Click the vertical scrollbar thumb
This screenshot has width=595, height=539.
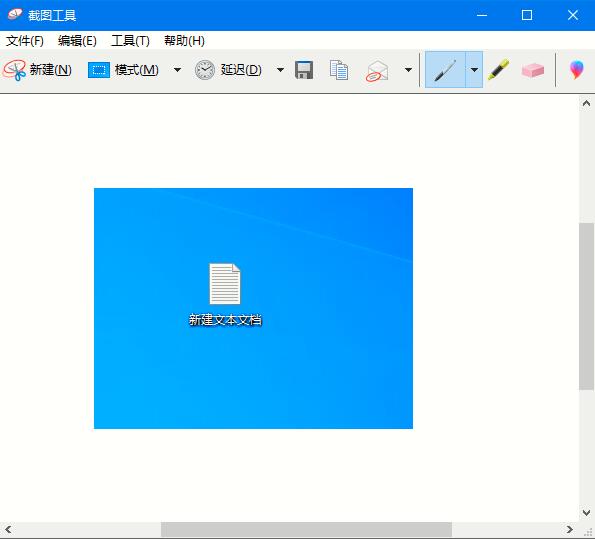(586, 307)
